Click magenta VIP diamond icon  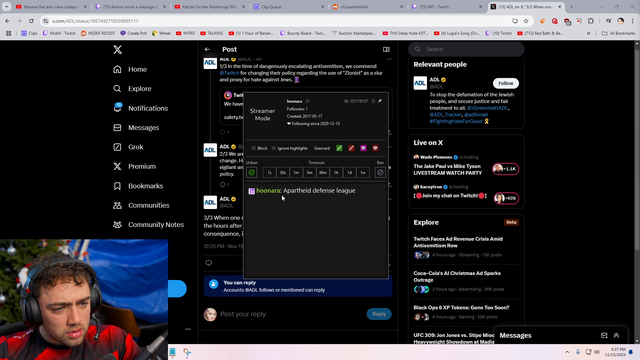pyautogui.click(x=363, y=148)
